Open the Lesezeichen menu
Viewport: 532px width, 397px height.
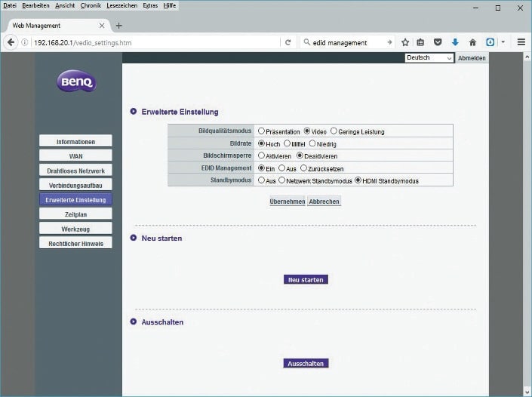click(x=121, y=6)
